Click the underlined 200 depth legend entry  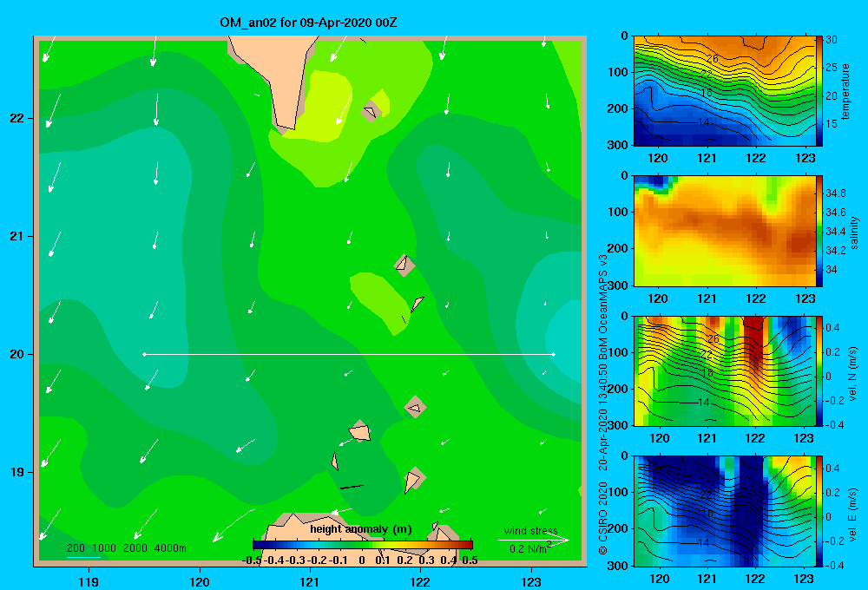point(76,548)
